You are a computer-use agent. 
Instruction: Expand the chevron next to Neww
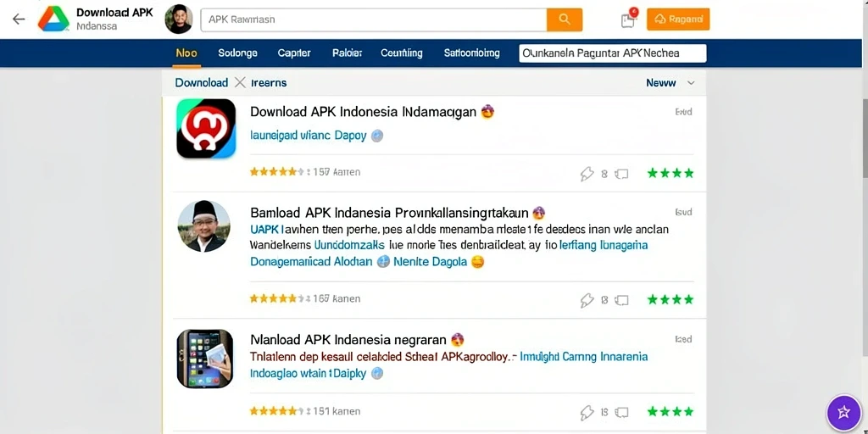691,83
